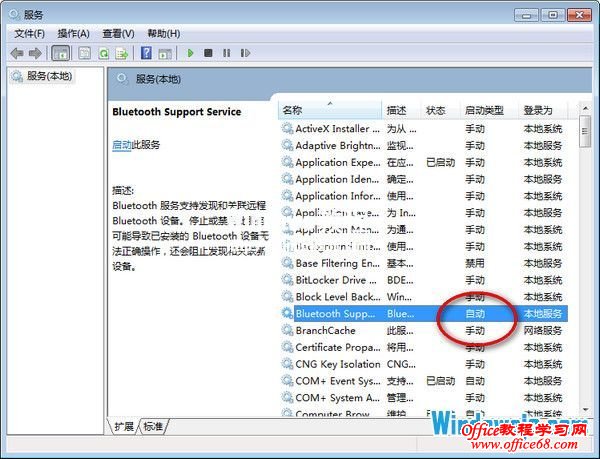Select the BranchCache service row
Viewport: 600px width, 459px height.
424,330
